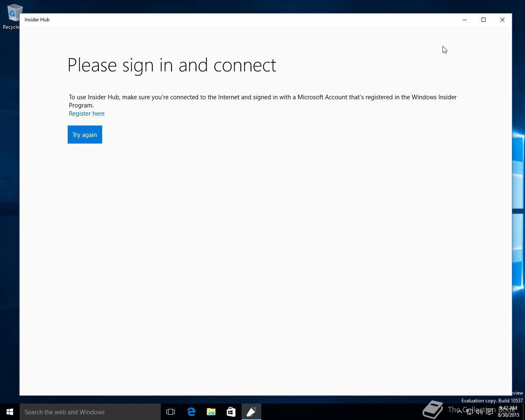Open the Action Center notifications icon
This screenshot has height=420, width=525.
pyautogui.click(x=489, y=412)
